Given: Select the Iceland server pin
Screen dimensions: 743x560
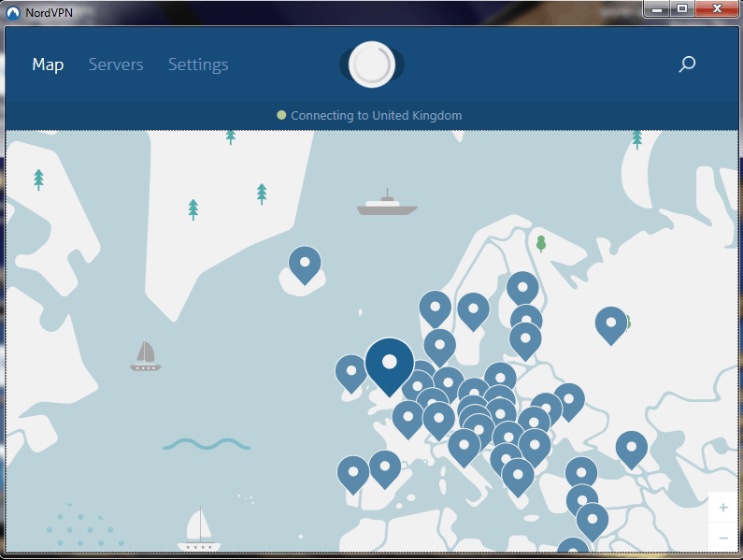Looking at the screenshot, I should pyautogui.click(x=305, y=263).
